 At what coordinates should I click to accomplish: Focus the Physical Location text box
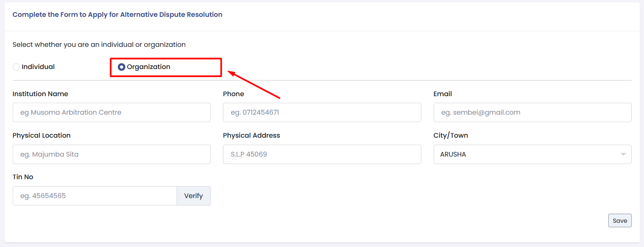click(111, 154)
